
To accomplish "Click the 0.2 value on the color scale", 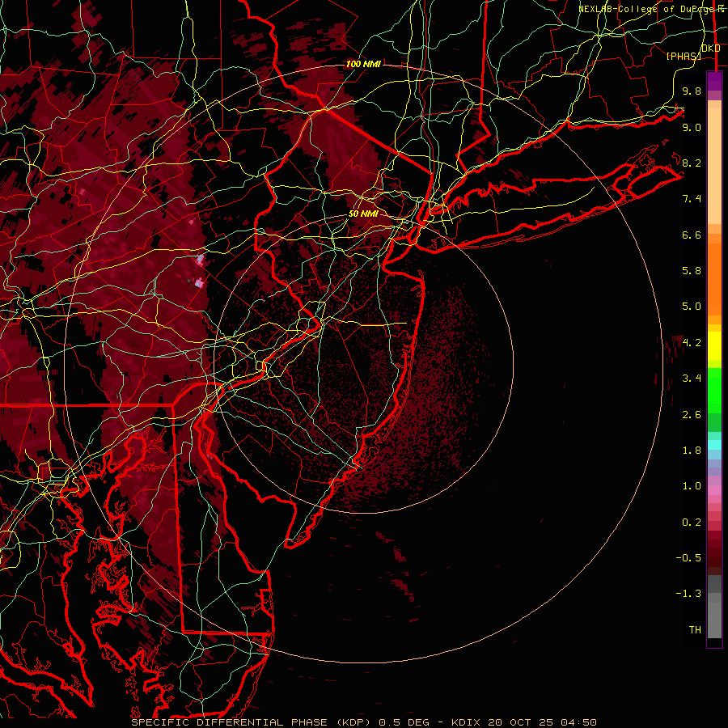I will [692, 523].
